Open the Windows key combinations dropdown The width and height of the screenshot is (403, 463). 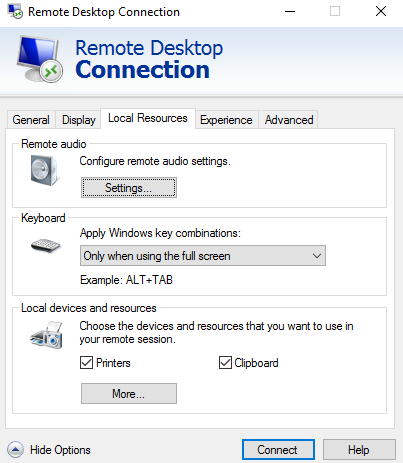coord(203,256)
